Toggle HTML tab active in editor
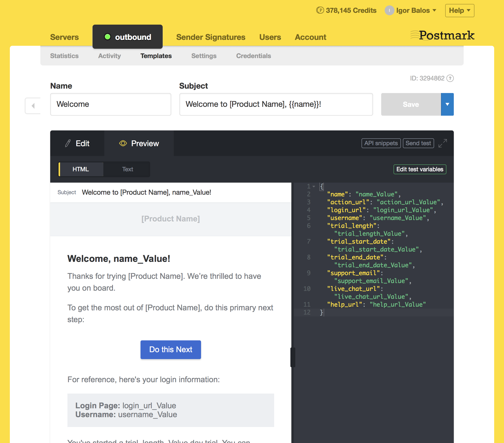 click(x=80, y=169)
